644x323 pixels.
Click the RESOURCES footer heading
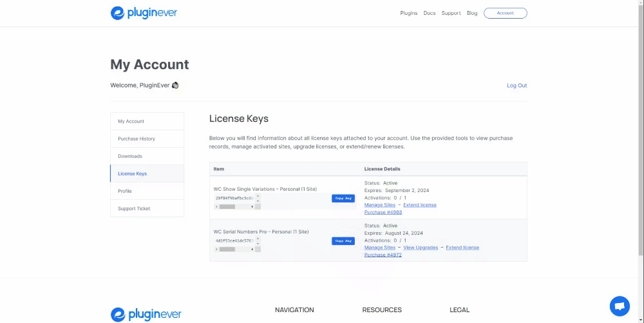tap(382, 310)
